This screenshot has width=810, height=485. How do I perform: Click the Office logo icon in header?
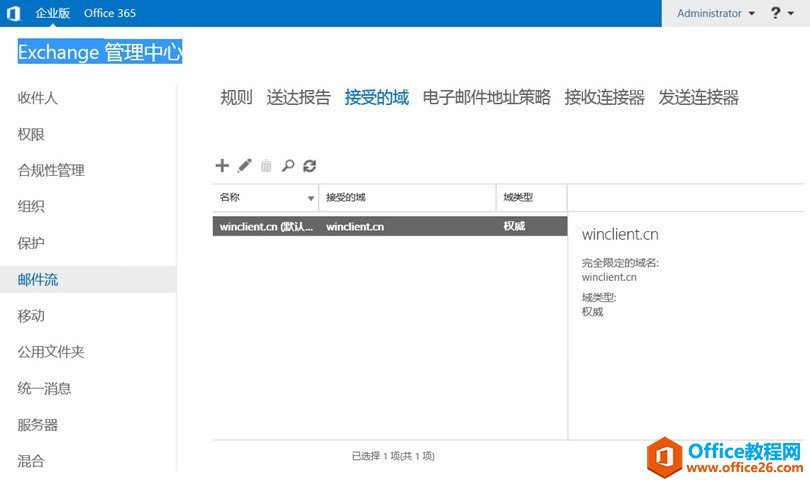click(x=14, y=13)
